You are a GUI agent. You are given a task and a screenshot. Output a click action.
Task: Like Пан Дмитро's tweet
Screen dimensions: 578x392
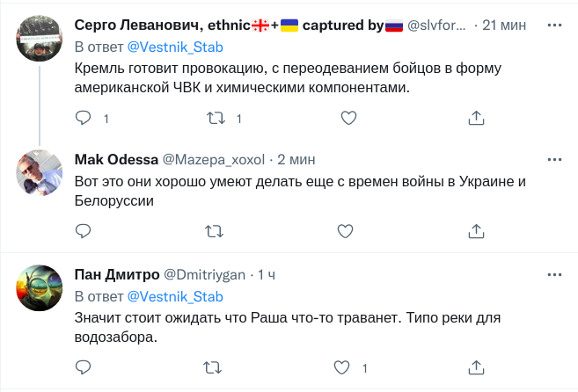tap(348, 366)
